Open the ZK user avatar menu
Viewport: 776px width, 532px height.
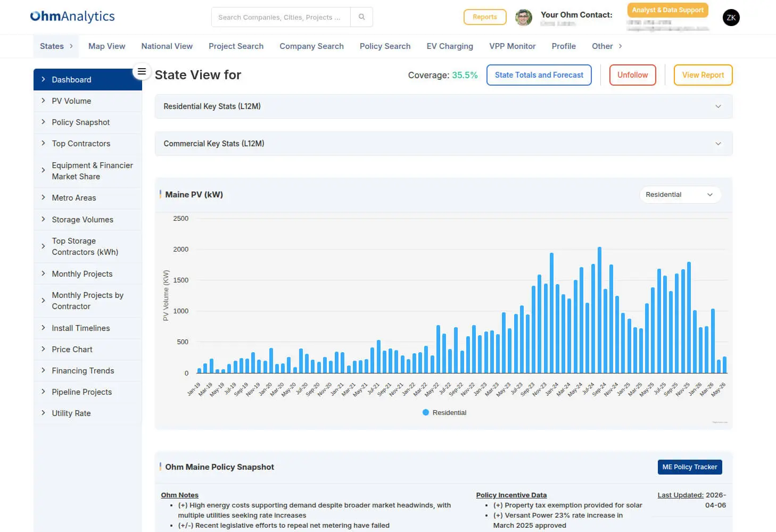click(731, 18)
